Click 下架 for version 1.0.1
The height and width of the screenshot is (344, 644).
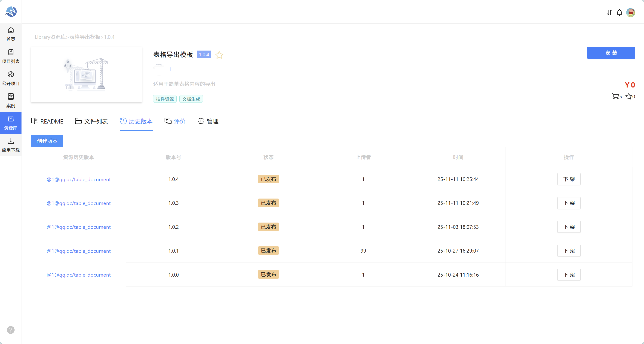click(569, 251)
